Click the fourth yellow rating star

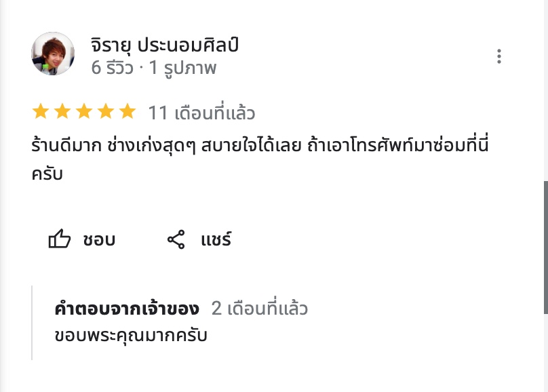[105, 111]
